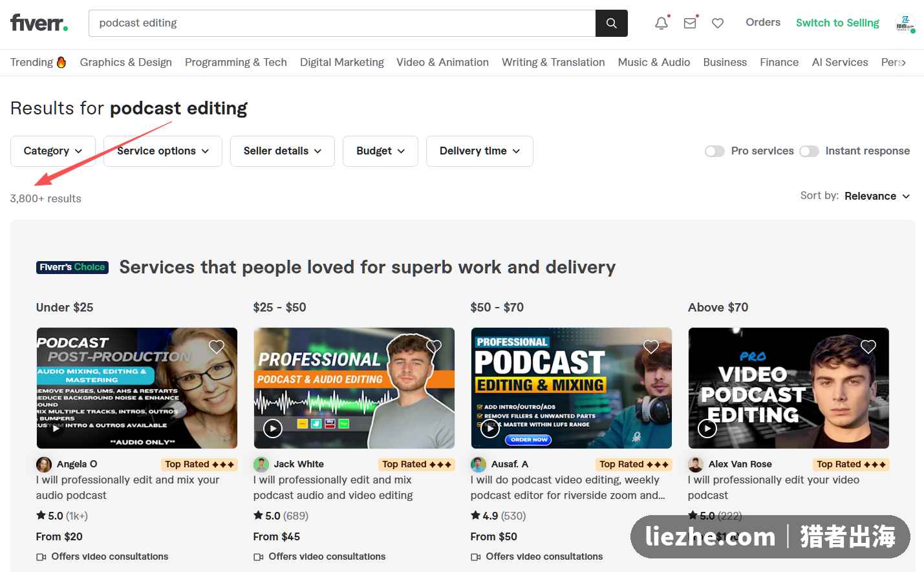Open the profile avatar menu
This screenshot has height=572, width=924.
tap(905, 24)
